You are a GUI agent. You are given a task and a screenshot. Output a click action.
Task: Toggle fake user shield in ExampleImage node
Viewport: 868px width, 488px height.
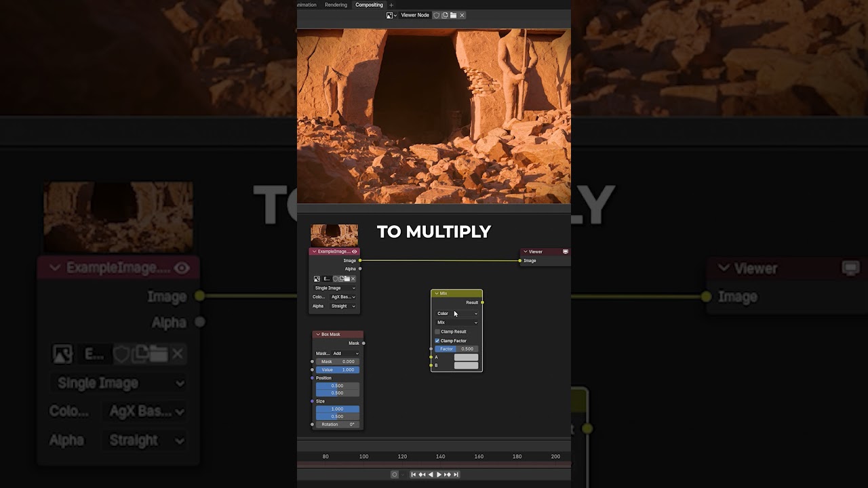pyautogui.click(x=335, y=279)
